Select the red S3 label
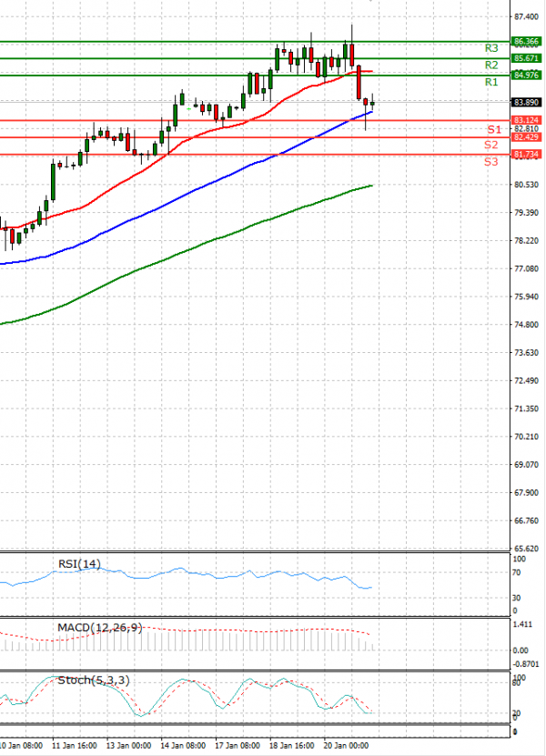 491,162
